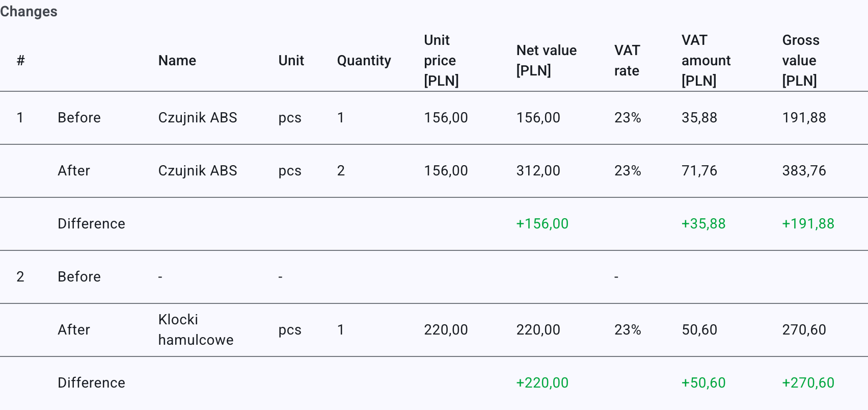
Task: Click the 312,00 net value cell
Action: (538, 171)
